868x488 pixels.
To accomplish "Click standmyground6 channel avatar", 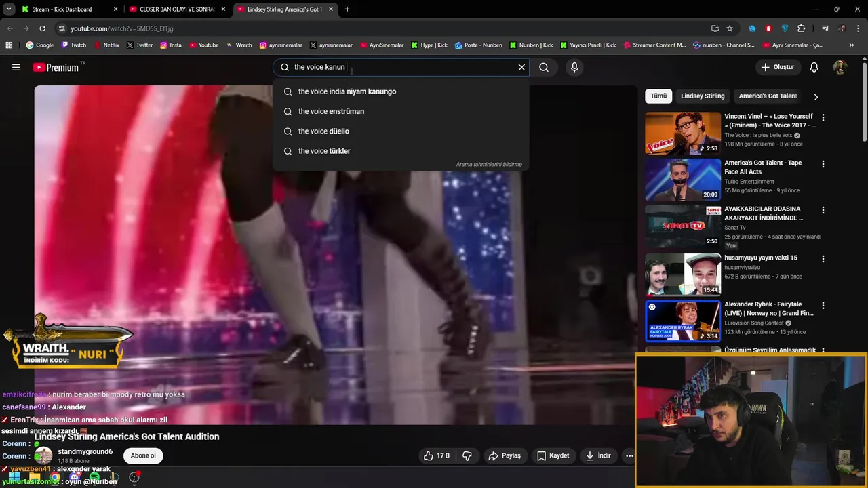I will [x=43, y=455].
